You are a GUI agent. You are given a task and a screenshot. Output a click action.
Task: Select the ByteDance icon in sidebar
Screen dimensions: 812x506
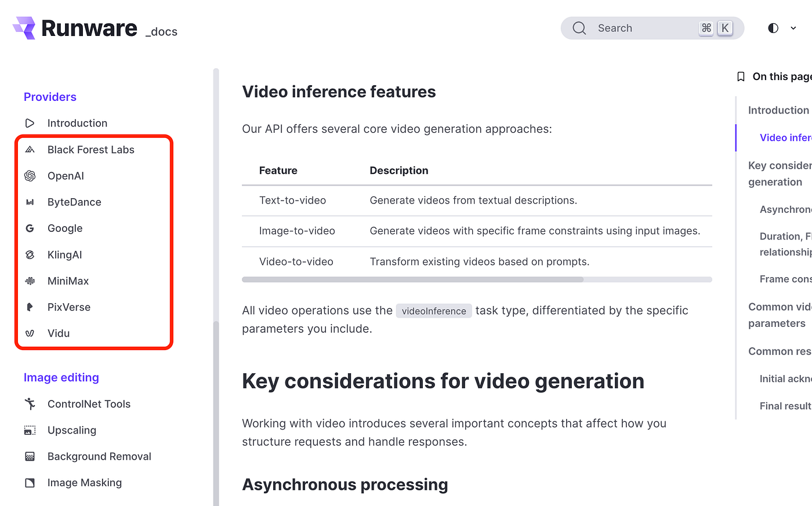[x=30, y=202]
